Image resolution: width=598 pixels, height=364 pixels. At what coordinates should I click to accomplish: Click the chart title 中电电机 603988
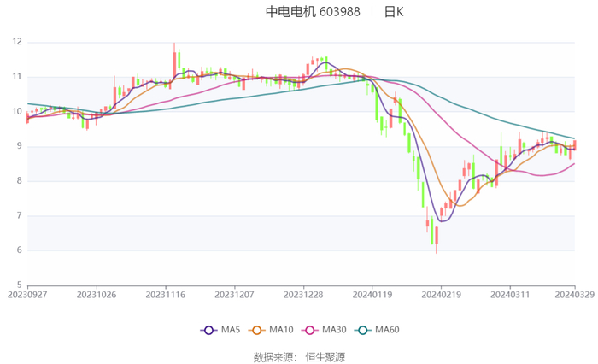[313, 12]
